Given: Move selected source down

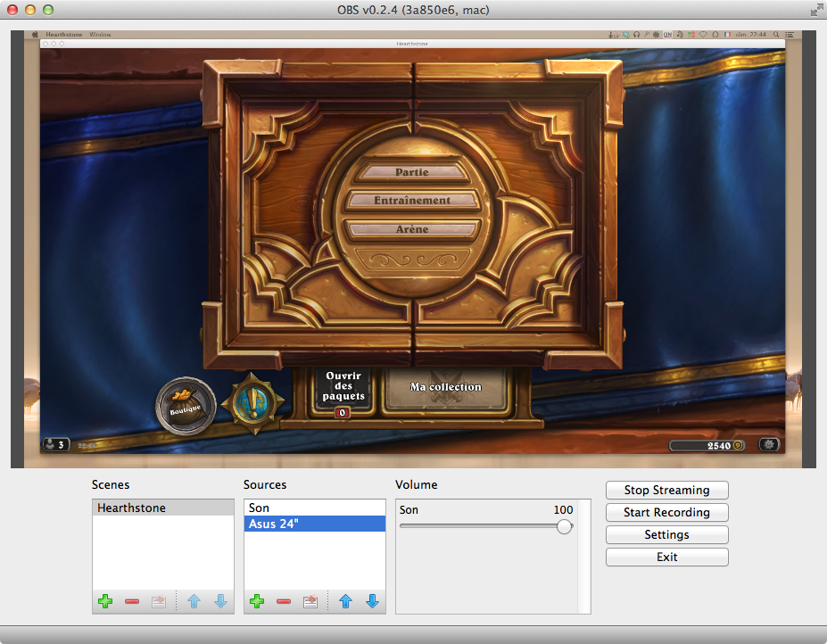Looking at the screenshot, I should tap(372, 601).
